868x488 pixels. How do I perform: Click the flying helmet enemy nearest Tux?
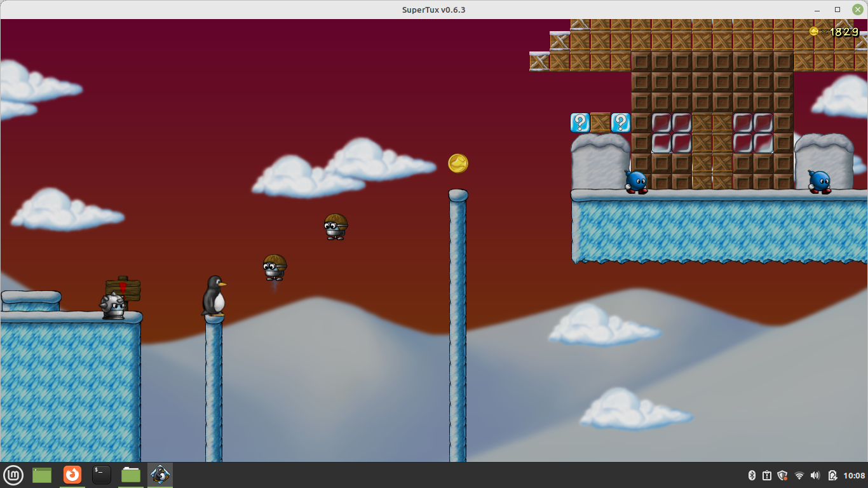coord(275,267)
